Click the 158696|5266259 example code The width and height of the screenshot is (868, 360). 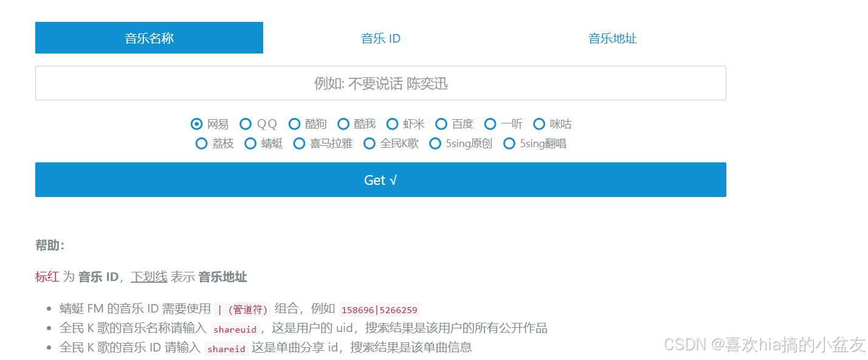click(x=379, y=310)
